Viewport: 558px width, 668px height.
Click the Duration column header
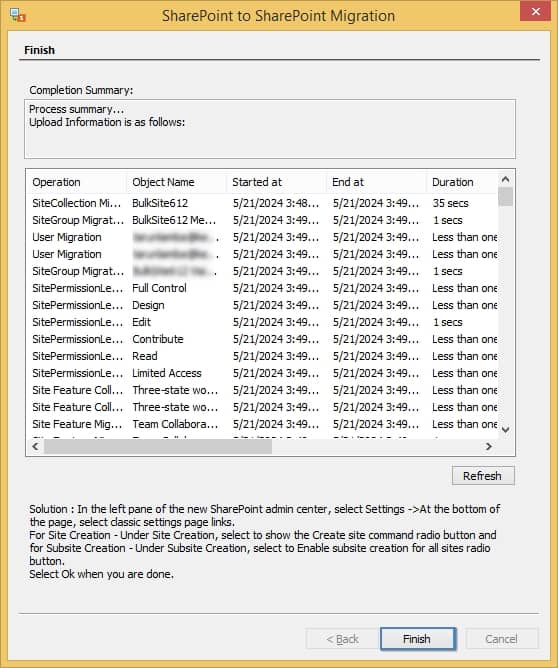click(462, 182)
